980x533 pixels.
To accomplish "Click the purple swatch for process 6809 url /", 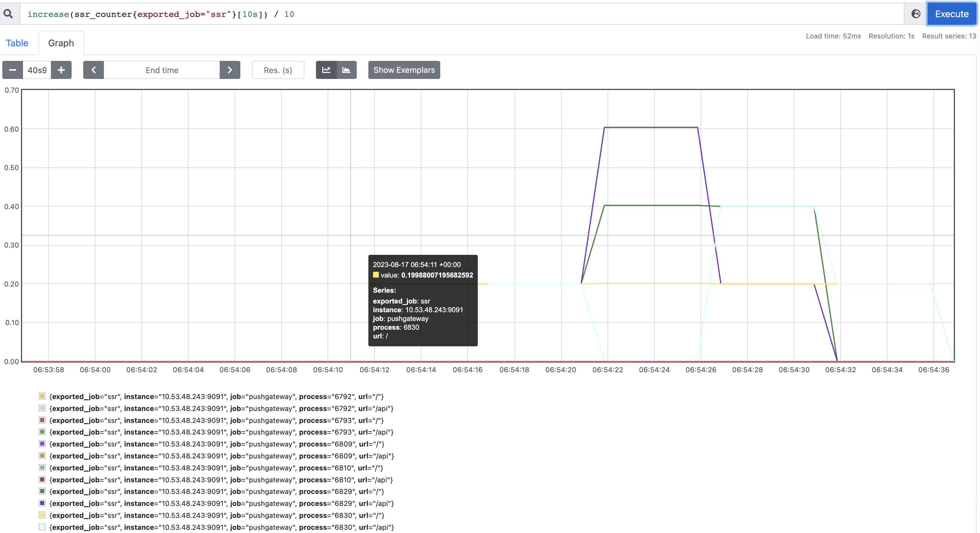I will click(42, 444).
